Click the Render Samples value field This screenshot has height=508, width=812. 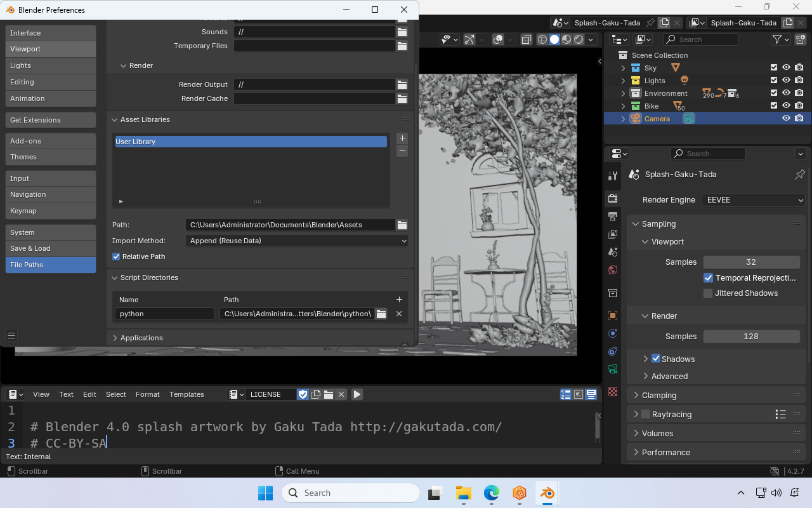tap(751, 337)
